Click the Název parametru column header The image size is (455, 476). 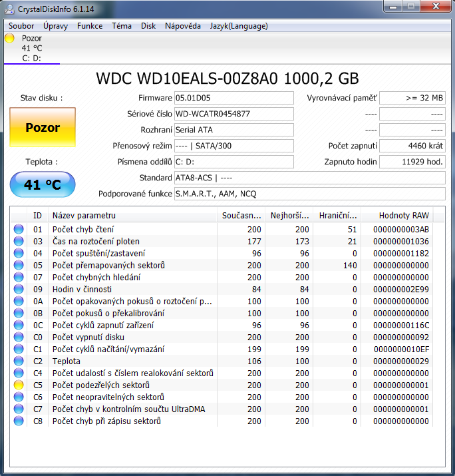[132, 216]
